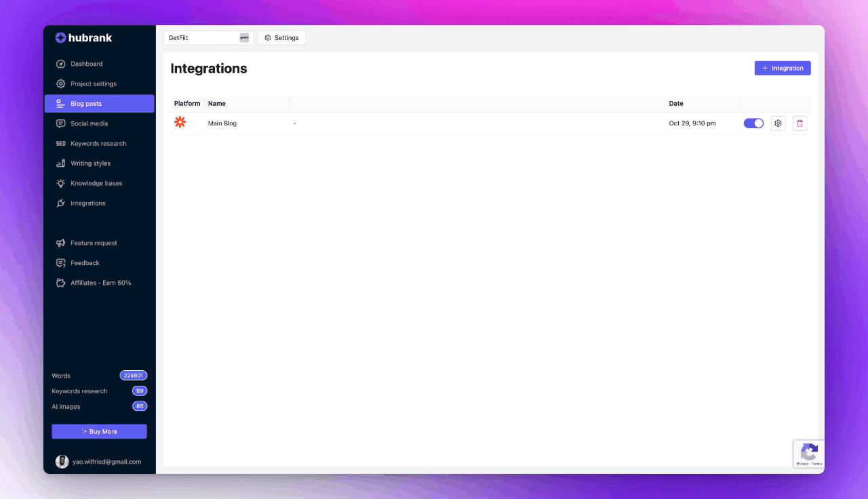This screenshot has width=868, height=499.
Task: Navigate to Writing styles
Action: (90, 163)
